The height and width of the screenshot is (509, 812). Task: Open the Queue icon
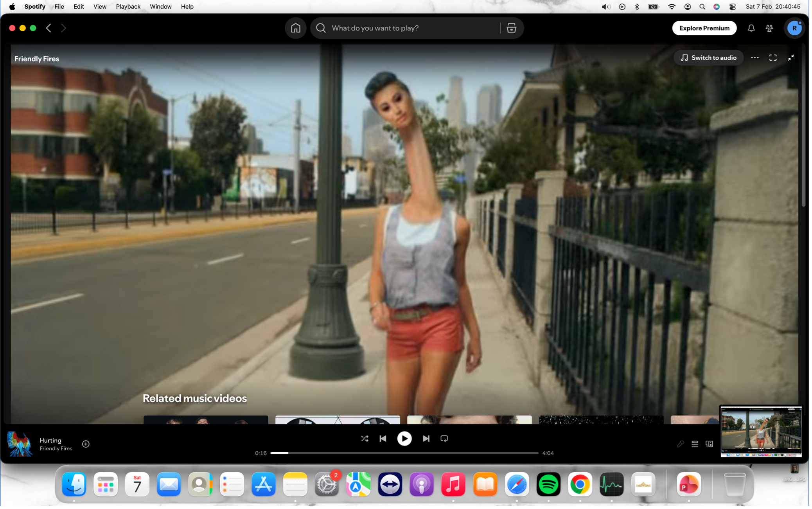coord(695,444)
